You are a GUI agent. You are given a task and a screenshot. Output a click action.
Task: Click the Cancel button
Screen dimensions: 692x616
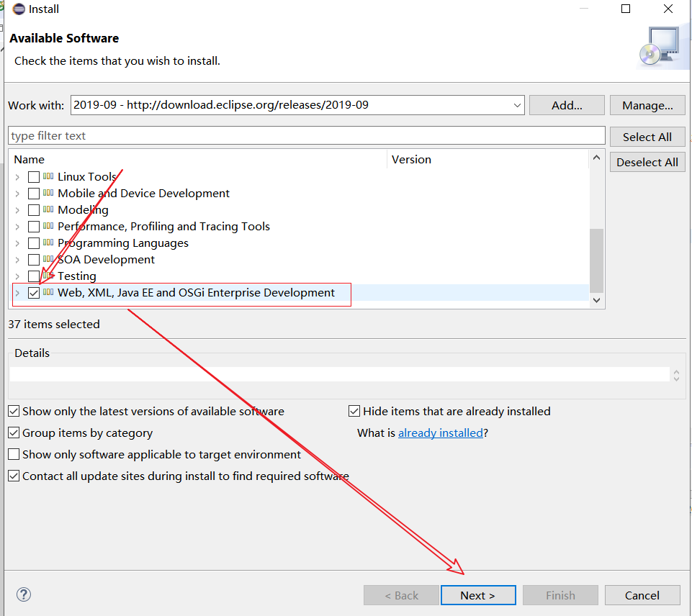642,595
